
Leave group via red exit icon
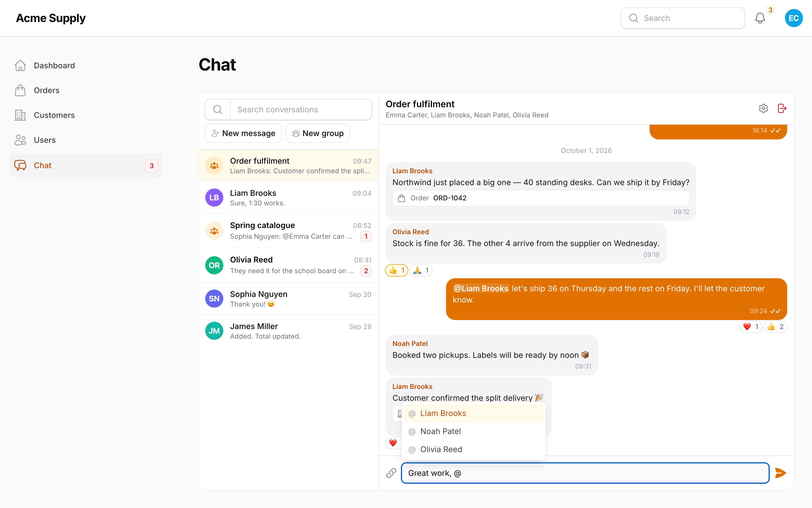782,109
